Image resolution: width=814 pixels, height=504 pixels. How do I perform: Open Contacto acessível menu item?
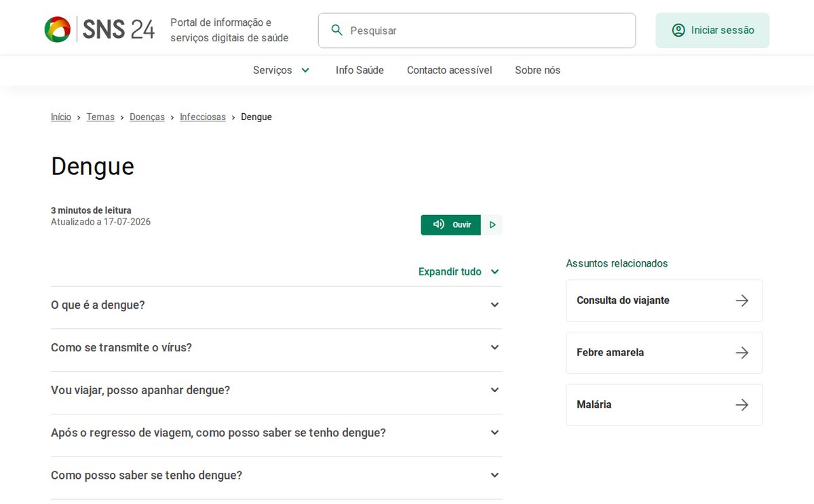450,71
